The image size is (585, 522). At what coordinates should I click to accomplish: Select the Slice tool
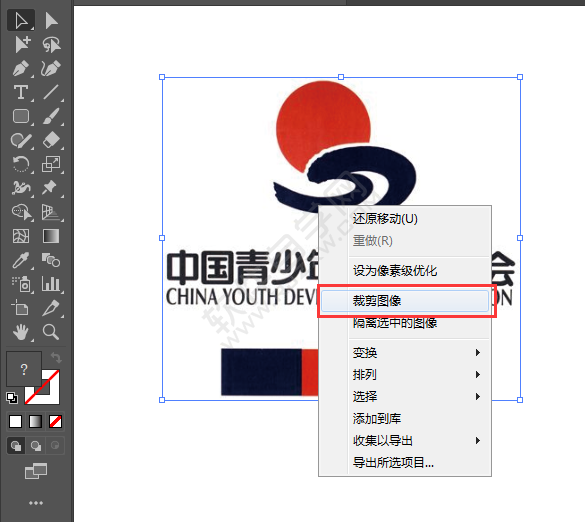[x=51, y=308]
